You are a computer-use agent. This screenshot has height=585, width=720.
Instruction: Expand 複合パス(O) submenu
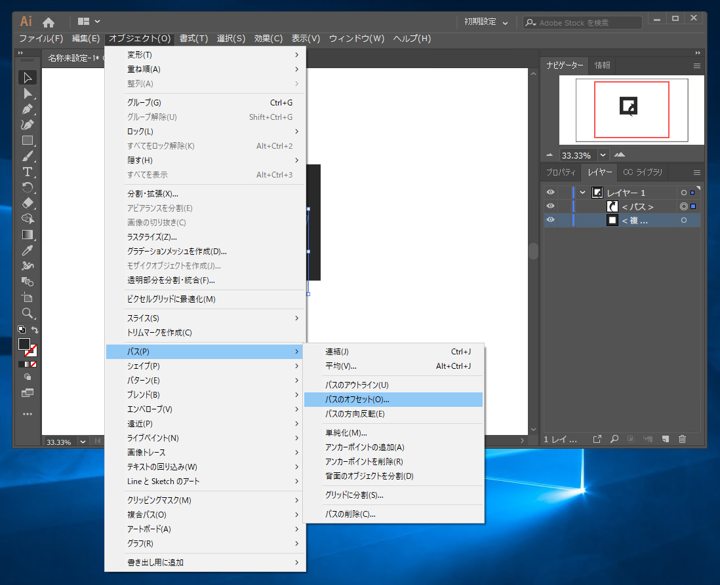(x=205, y=515)
